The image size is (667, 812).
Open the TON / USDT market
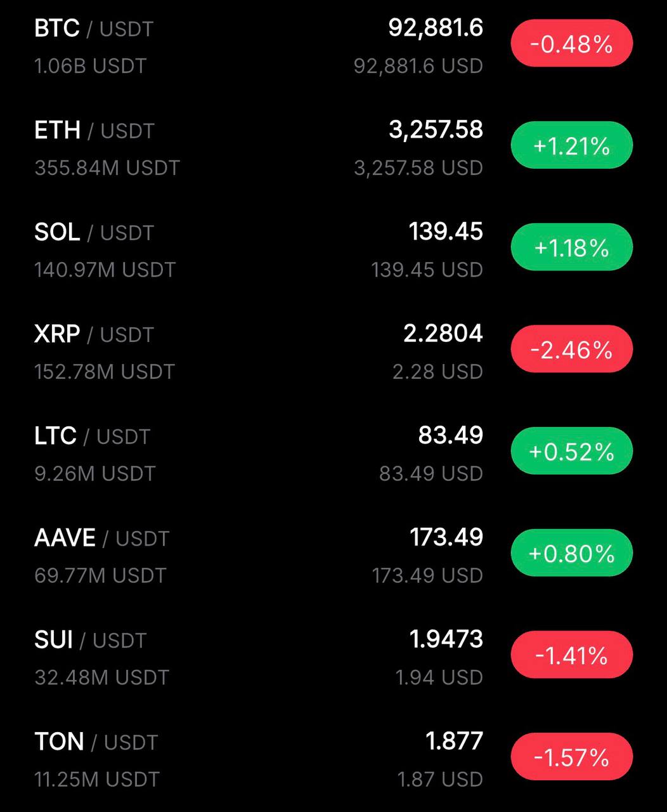click(x=96, y=742)
